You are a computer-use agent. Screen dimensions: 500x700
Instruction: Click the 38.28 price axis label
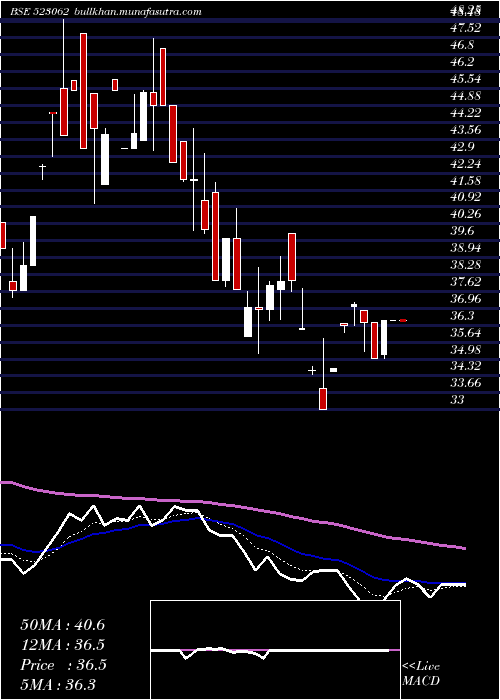point(466,265)
